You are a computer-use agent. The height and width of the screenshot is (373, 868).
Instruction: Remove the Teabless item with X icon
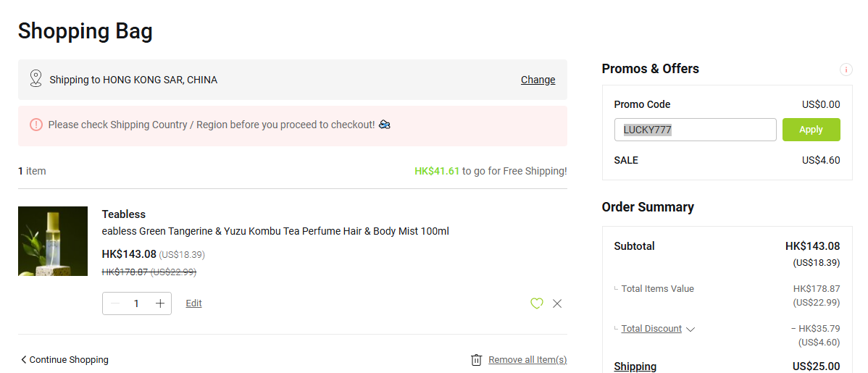[x=557, y=303]
